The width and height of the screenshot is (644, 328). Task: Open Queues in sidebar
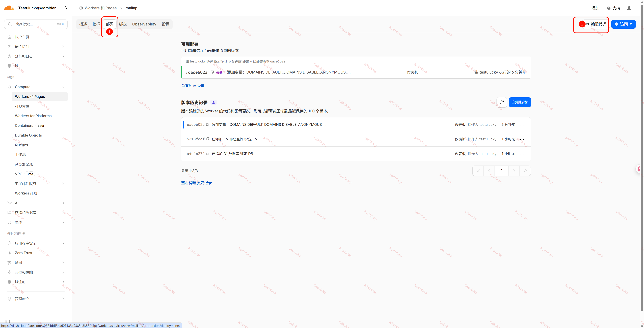coord(21,145)
